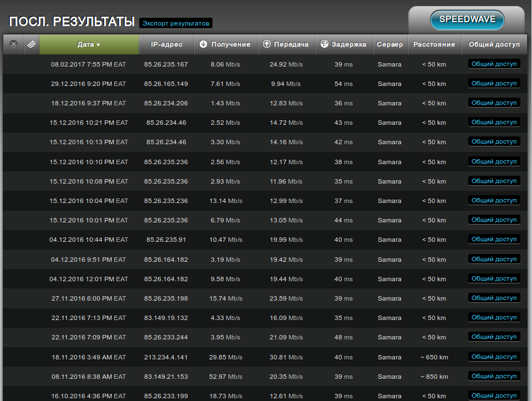Select date 04.12.2016 10:44 PM EAT
532x401 pixels.
[x=89, y=240]
